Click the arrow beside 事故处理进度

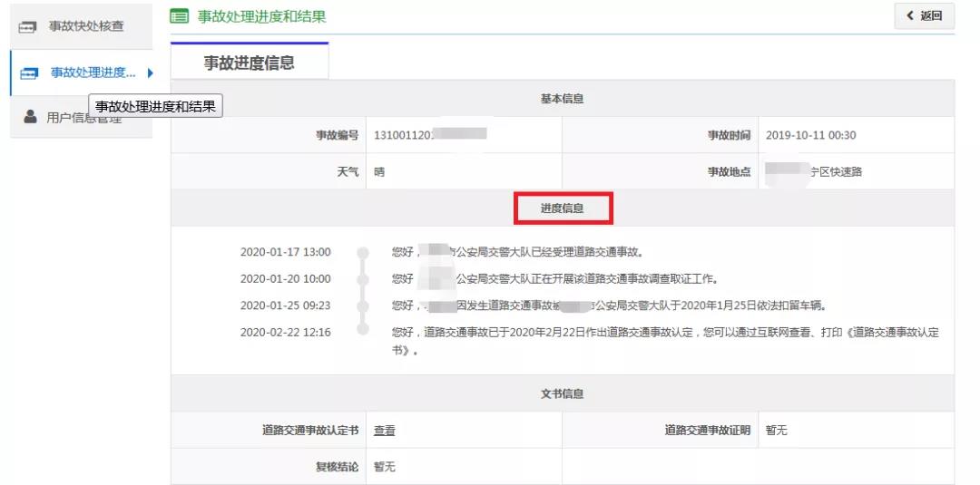(150, 73)
